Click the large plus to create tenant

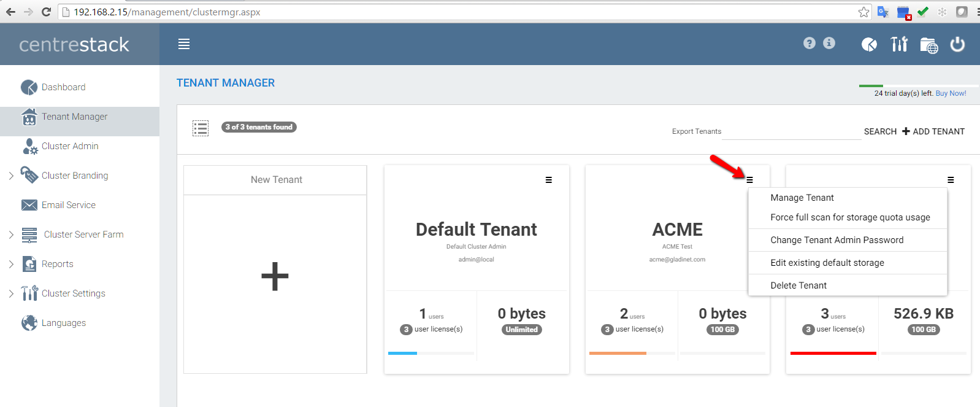(x=275, y=276)
